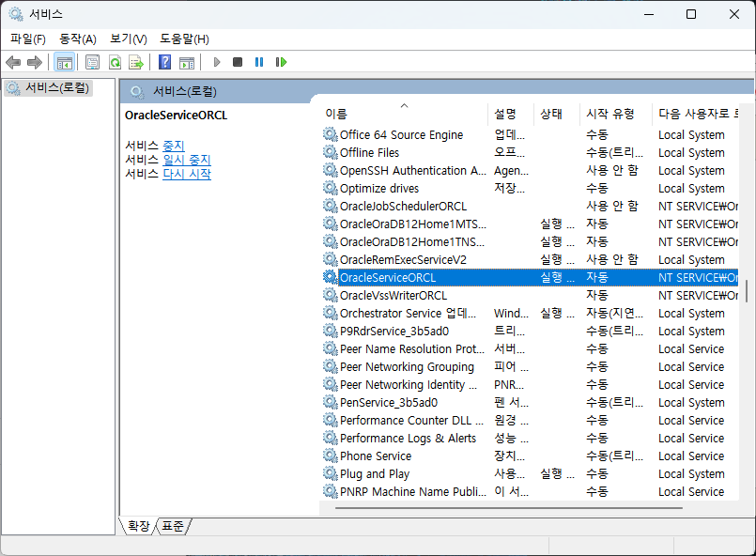Toggle the show/hide console tree toolbar icon
Screen dimensions: 756x556
click(64, 62)
